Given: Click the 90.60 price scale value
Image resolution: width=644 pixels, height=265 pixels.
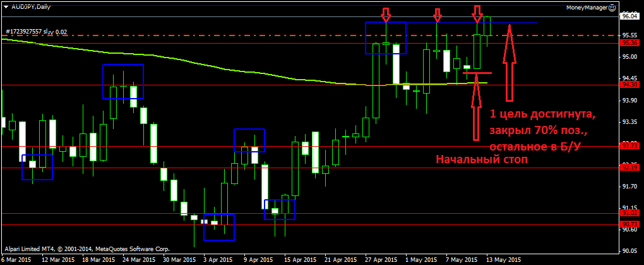Looking at the screenshot, I should 629,230.
